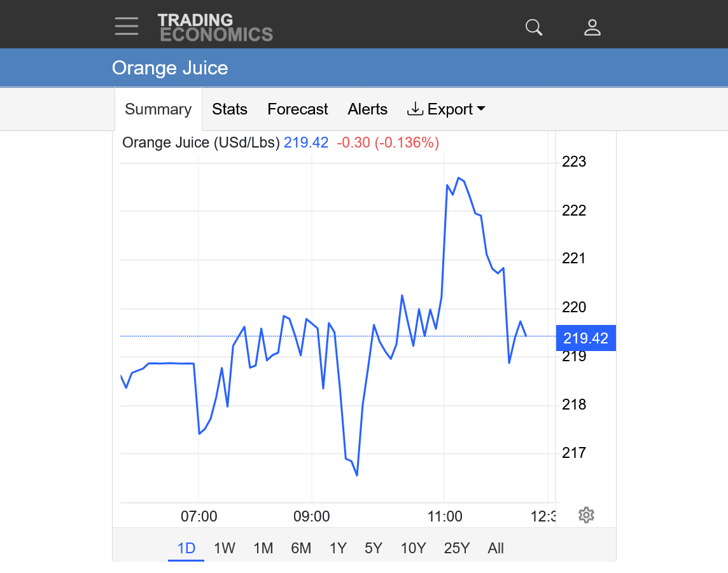Select the 5Y time range
The height and width of the screenshot is (573, 728).
pyautogui.click(x=374, y=548)
